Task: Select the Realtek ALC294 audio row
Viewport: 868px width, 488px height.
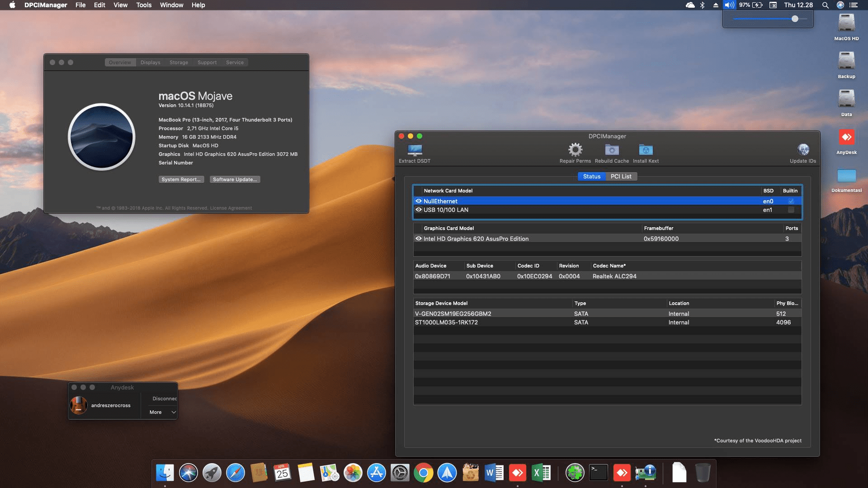Action: click(x=607, y=276)
